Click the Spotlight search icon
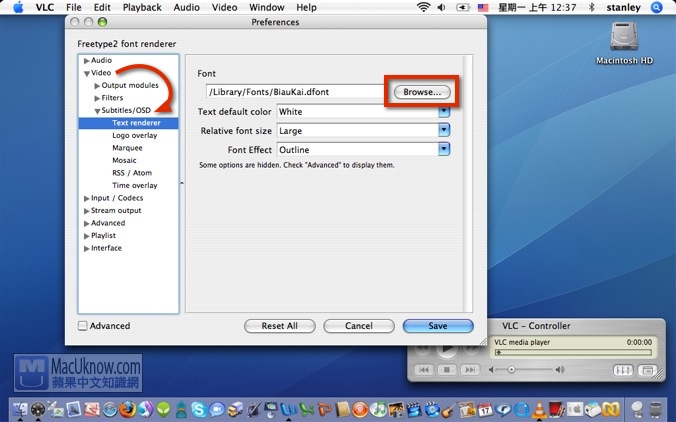The height and width of the screenshot is (422, 676). pyautogui.click(x=657, y=7)
